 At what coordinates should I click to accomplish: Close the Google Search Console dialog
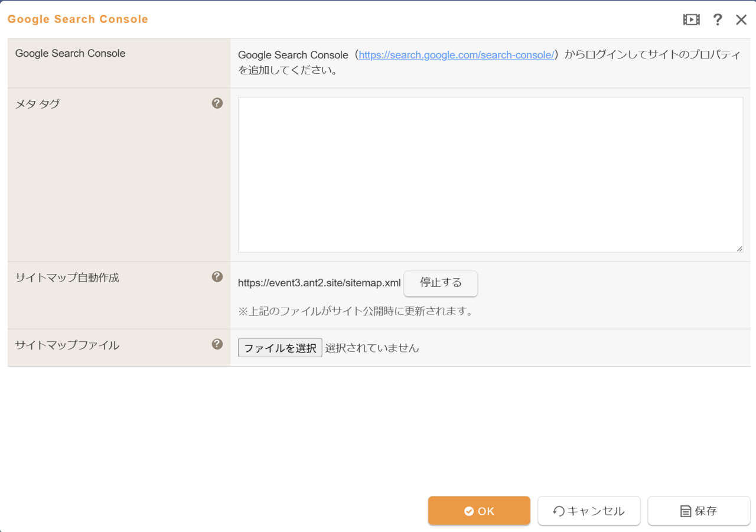click(x=741, y=19)
